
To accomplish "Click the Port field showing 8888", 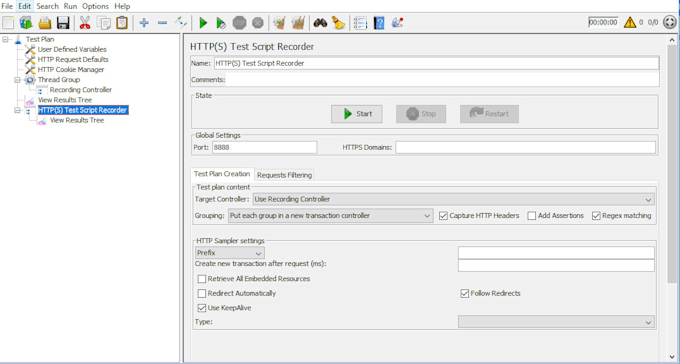I will click(265, 148).
